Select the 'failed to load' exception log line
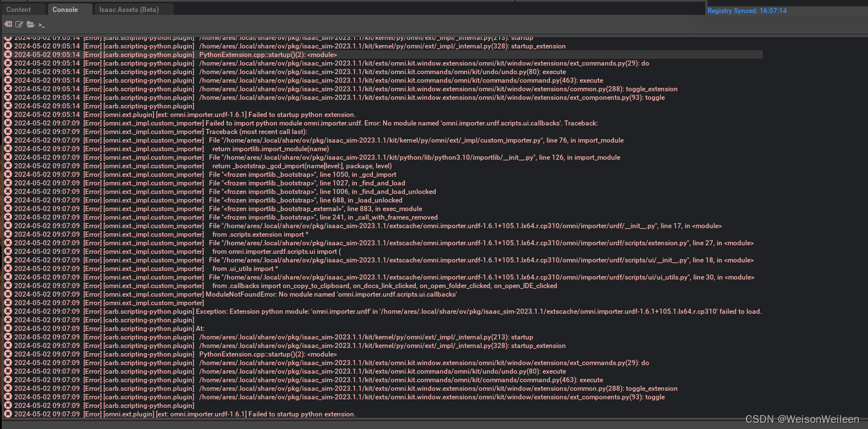Screen dimensions: 868x429 point(345,311)
